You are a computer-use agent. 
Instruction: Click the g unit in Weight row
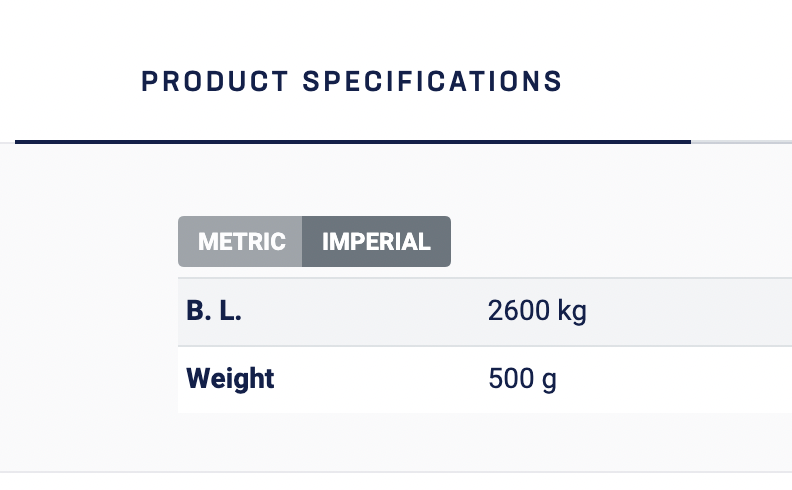pyautogui.click(x=549, y=382)
